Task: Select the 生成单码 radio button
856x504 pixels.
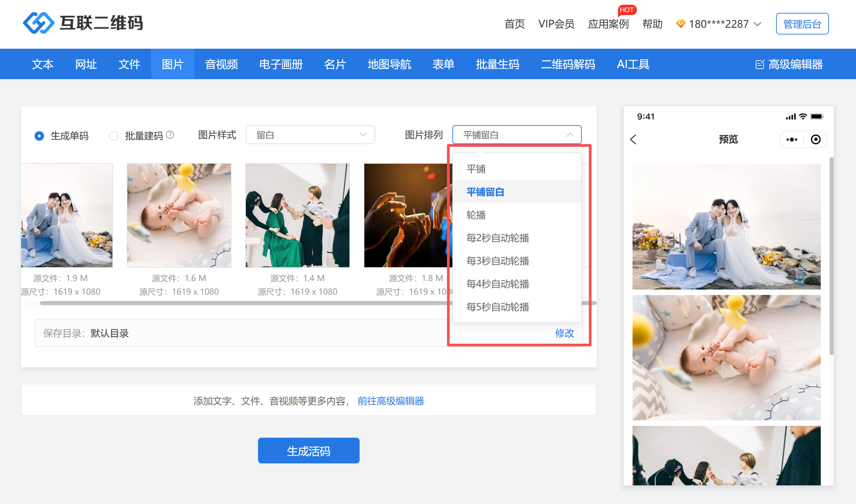Action: coord(39,136)
